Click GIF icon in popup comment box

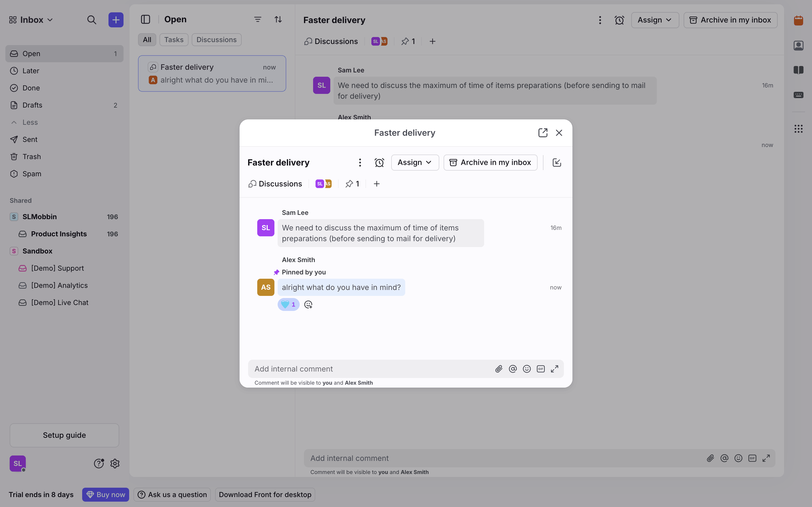(541, 369)
